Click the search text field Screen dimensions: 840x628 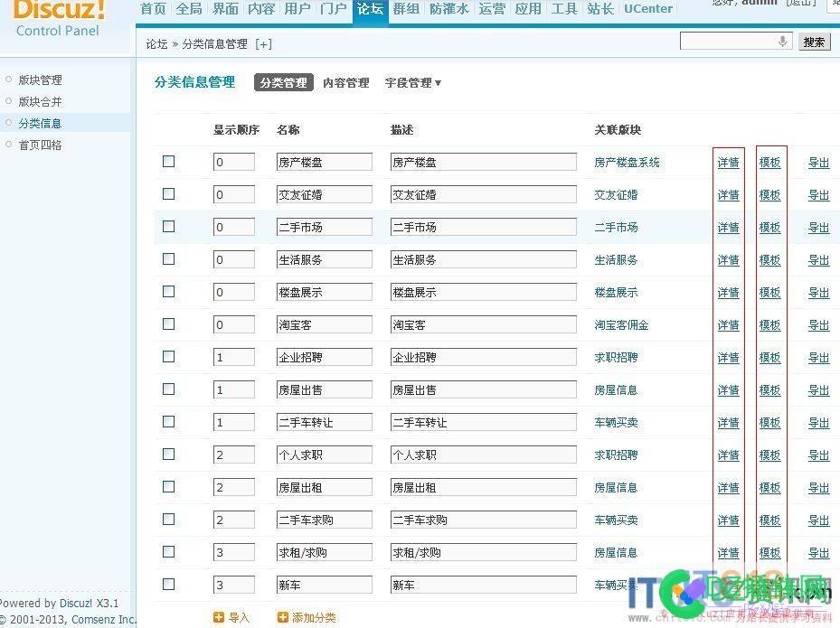[x=735, y=42]
